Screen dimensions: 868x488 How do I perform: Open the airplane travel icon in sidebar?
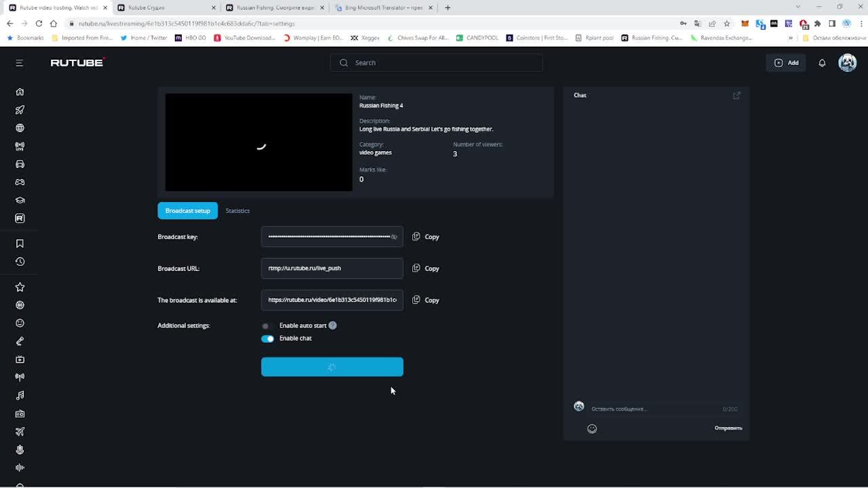pyautogui.click(x=20, y=432)
